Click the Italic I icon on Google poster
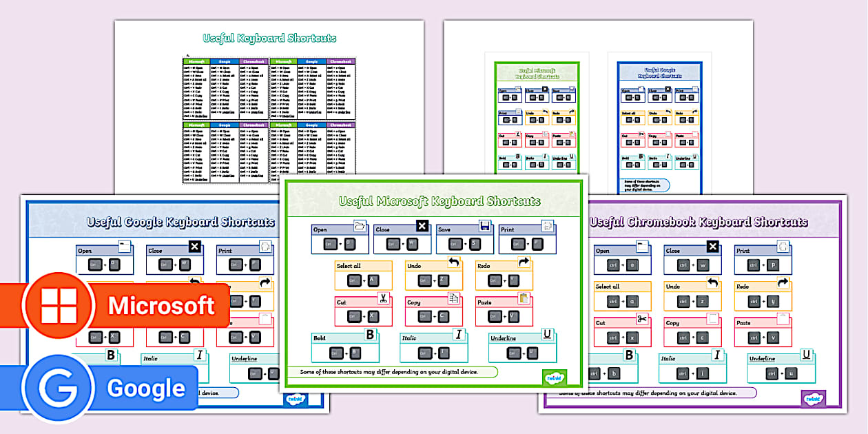This screenshot has height=434, width=868. pyautogui.click(x=199, y=355)
